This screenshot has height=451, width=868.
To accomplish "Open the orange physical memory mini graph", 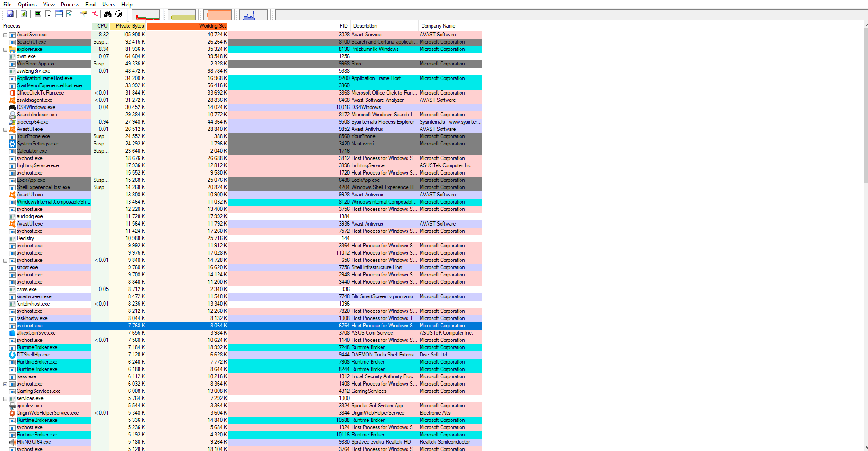I will point(218,15).
